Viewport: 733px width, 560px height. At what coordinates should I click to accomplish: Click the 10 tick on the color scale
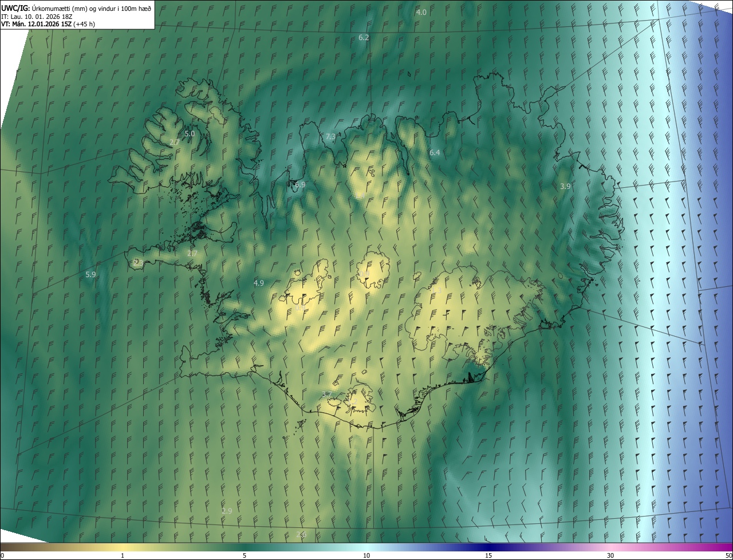pos(366,555)
